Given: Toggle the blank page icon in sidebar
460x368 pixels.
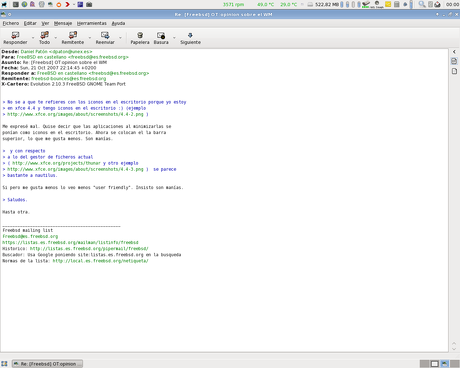Looking at the screenshot, I should [x=454, y=71].
